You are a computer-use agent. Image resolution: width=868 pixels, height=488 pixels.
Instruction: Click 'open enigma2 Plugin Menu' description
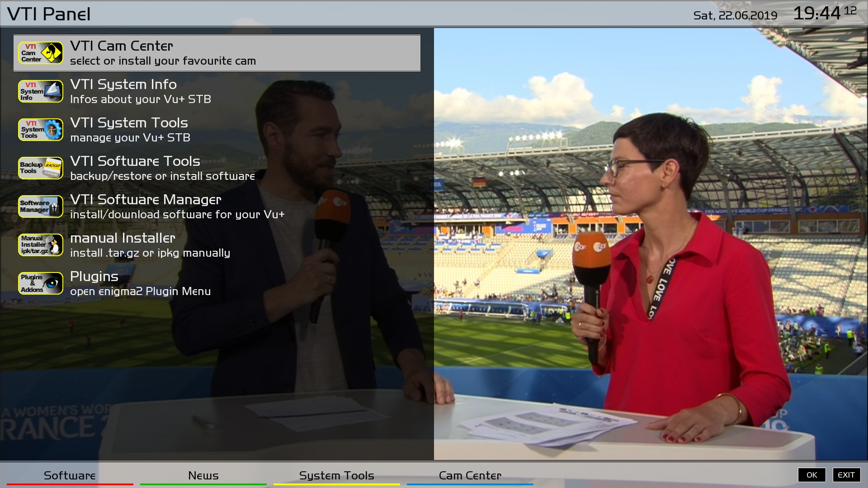click(x=141, y=291)
